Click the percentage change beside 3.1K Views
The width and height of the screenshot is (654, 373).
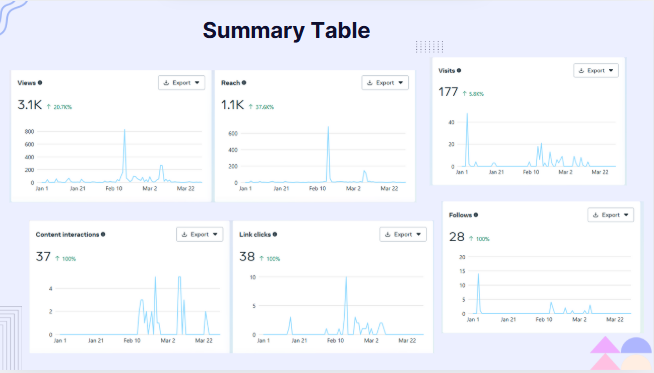pos(59,107)
